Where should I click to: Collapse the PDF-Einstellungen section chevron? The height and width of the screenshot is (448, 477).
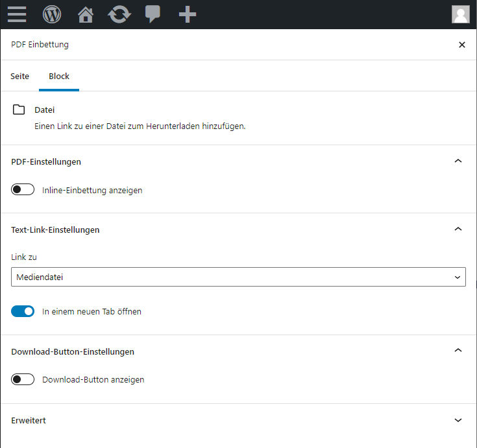tap(458, 161)
